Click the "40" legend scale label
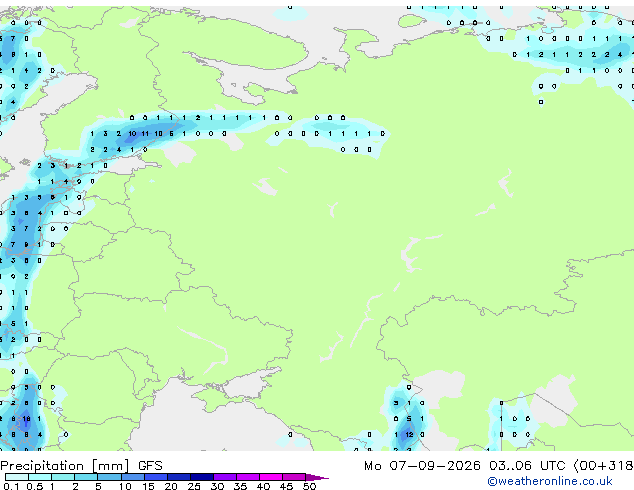Viewport: 634px width, 490px height. tap(263, 486)
